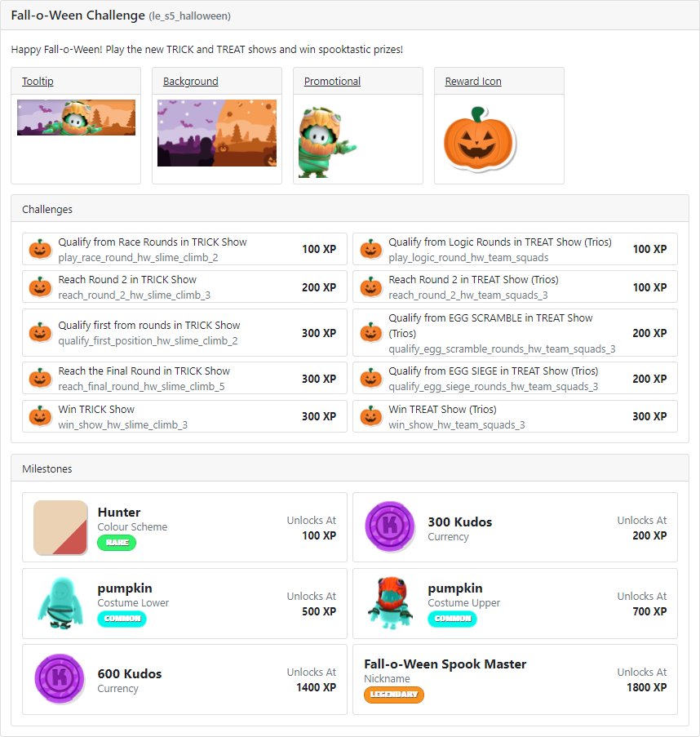Select the Hunter colour scheme swatch

(60, 527)
